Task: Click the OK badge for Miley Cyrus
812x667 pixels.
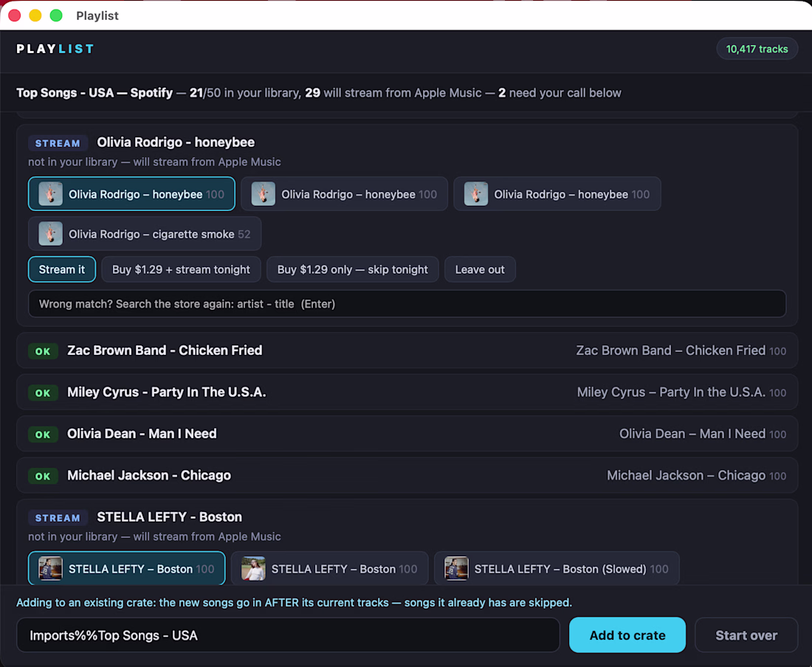Action: 43,393
